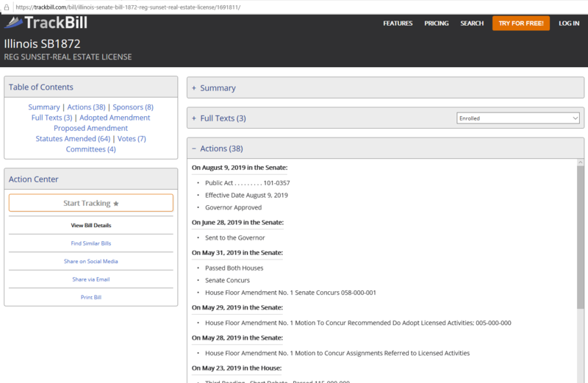
Task: Click 'On August 9, 2019 in the Senate' heading
Action: pos(240,168)
